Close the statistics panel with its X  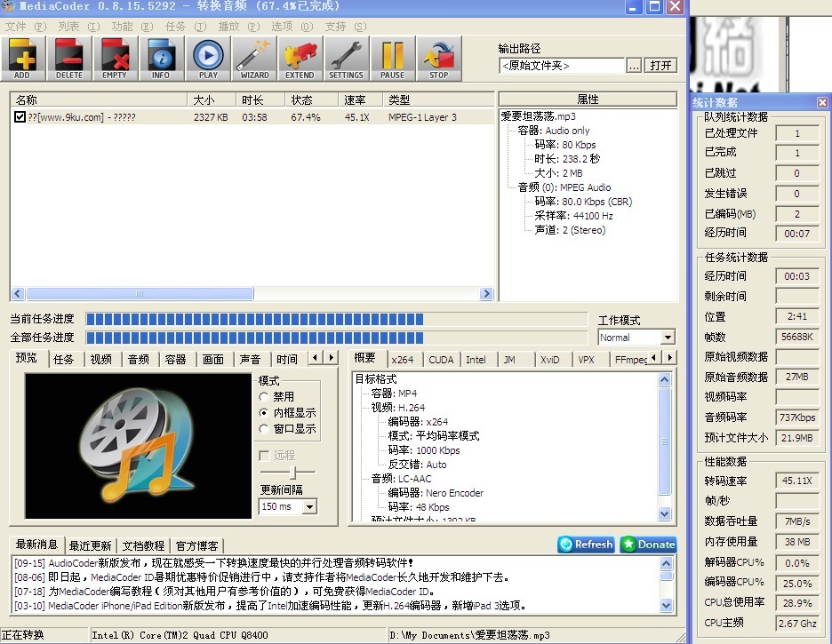(x=822, y=102)
